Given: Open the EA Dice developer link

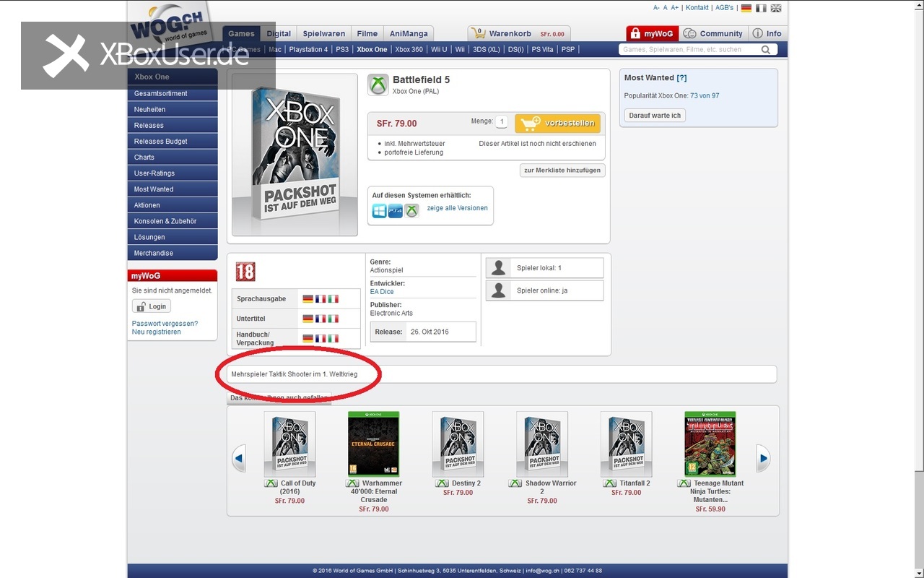Looking at the screenshot, I should point(382,292).
